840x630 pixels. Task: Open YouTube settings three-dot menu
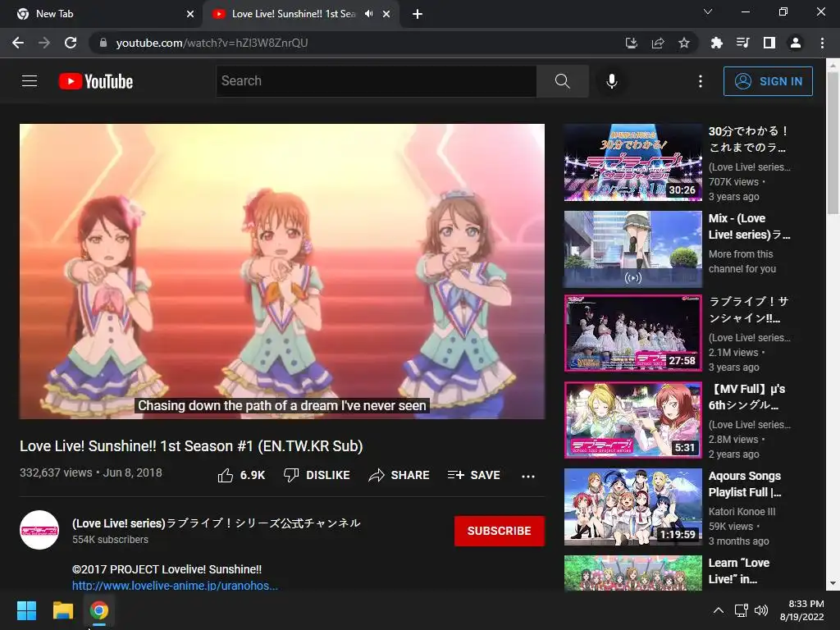tap(701, 81)
